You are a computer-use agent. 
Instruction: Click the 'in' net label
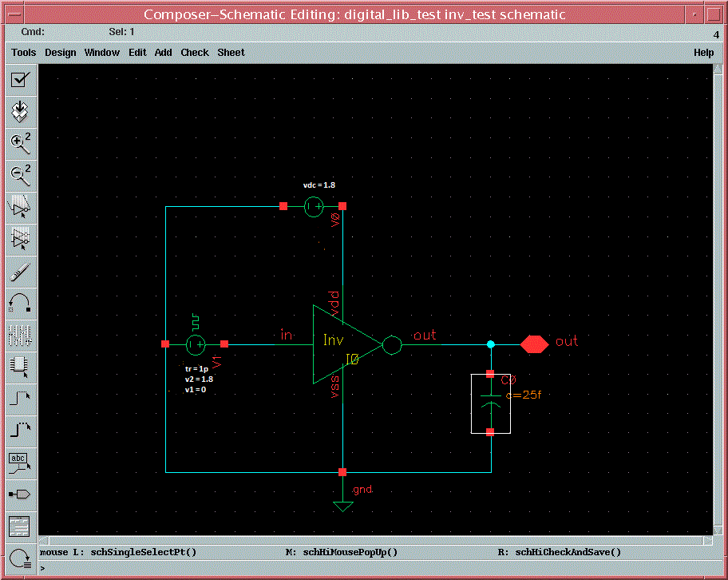pos(286,335)
